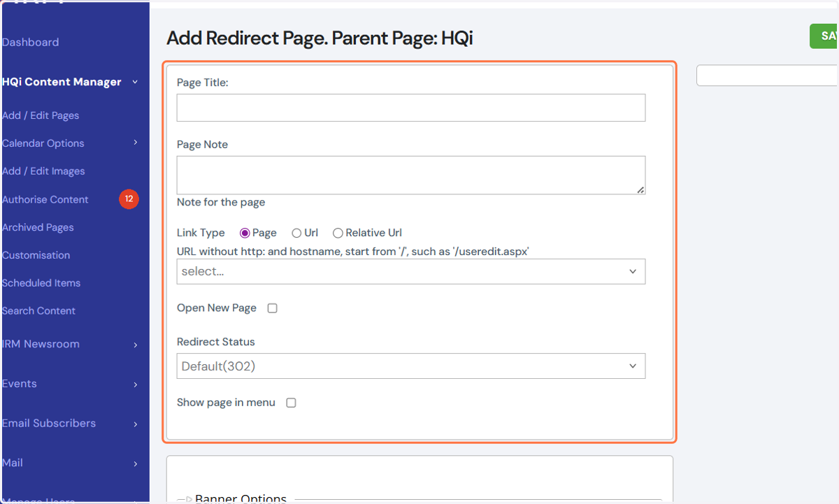Open the Dashboard link in sidebar
Screen dimensions: 839x504
click(31, 43)
